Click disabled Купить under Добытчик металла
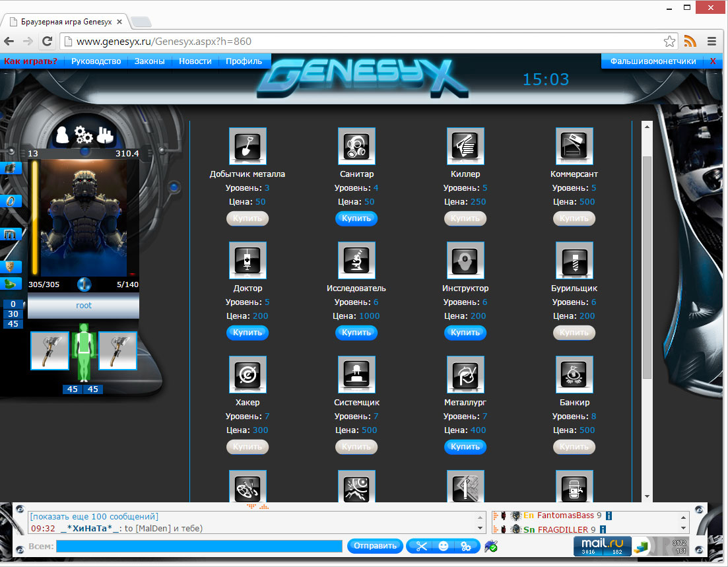This screenshot has width=728, height=567. click(x=248, y=218)
